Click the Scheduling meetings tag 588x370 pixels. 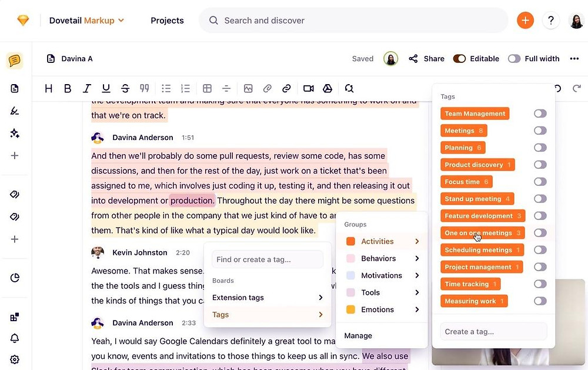point(482,250)
